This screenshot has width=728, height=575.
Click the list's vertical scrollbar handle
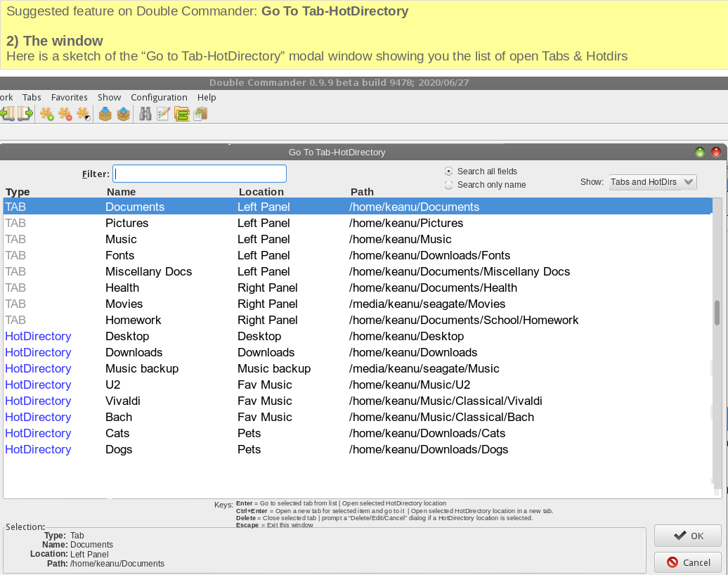(x=717, y=312)
